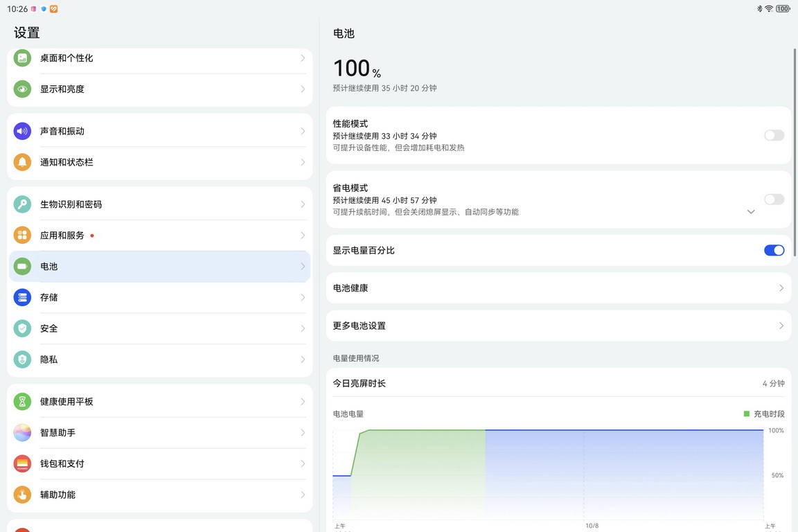Click the green 充电时段 legend swatch
This screenshot has width=798, height=532.
coord(747,414)
